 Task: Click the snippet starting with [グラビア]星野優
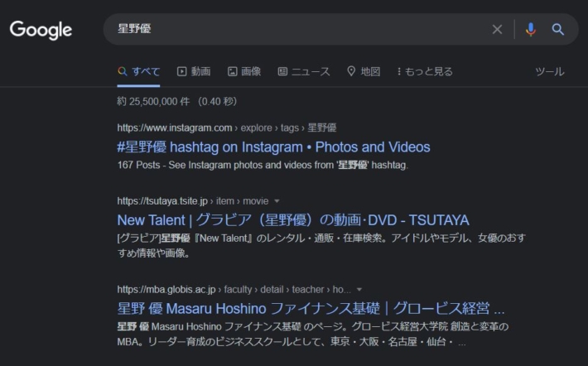[x=321, y=246]
